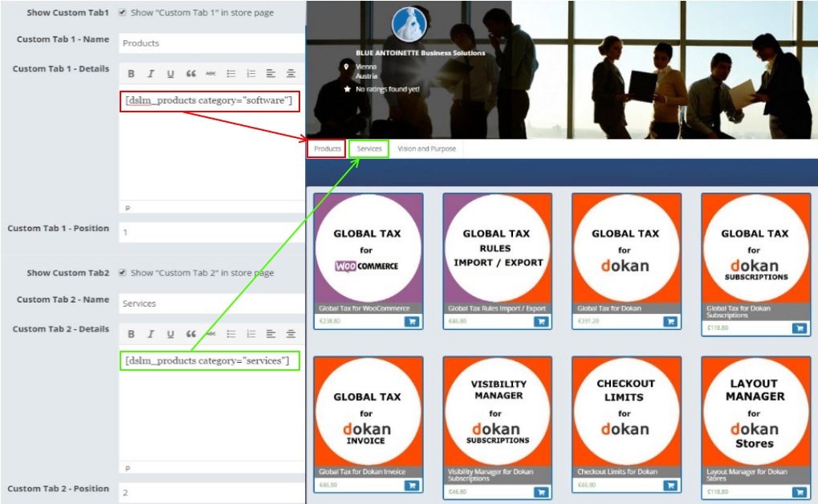
Task: Open the Global Tax for Dokan Invoice link
Action: pyautogui.click(x=362, y=472)
